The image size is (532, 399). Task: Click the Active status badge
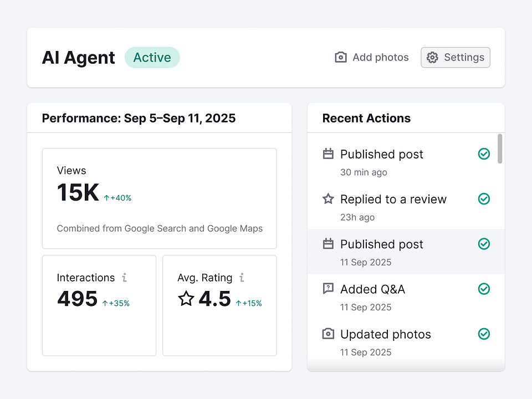click(x=152, y=58)
